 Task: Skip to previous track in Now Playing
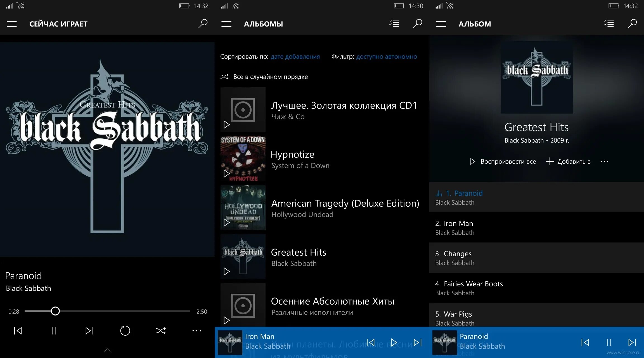coord(18,331)
